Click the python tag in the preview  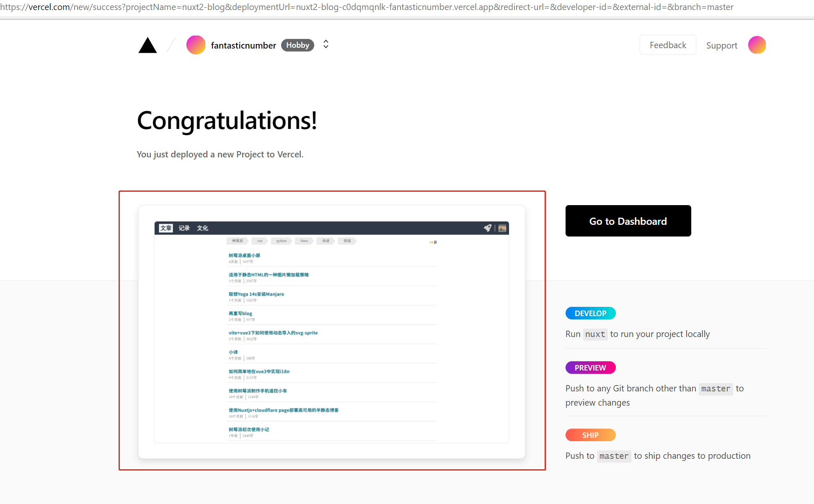point(281,241)
